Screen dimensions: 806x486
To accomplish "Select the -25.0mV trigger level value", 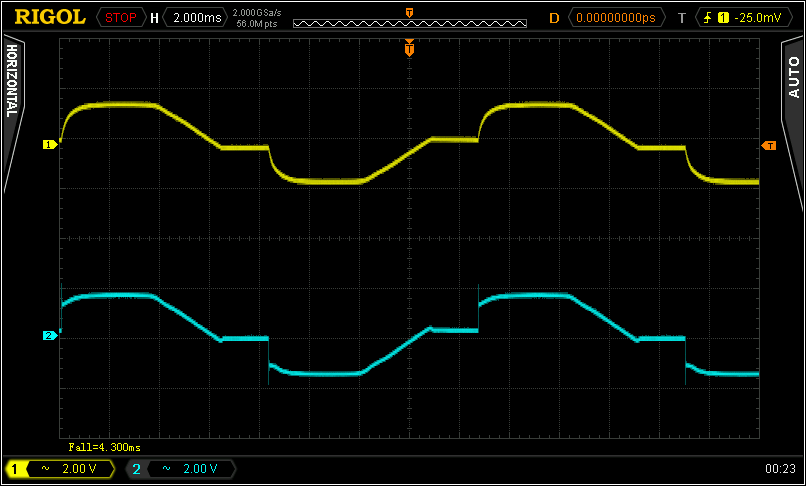I will pos(758,18).
